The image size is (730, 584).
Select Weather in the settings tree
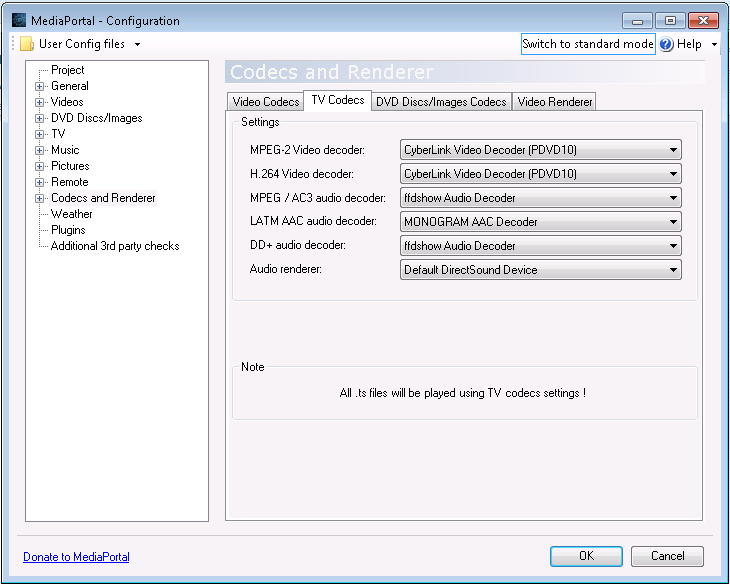(x=71, y=214)
